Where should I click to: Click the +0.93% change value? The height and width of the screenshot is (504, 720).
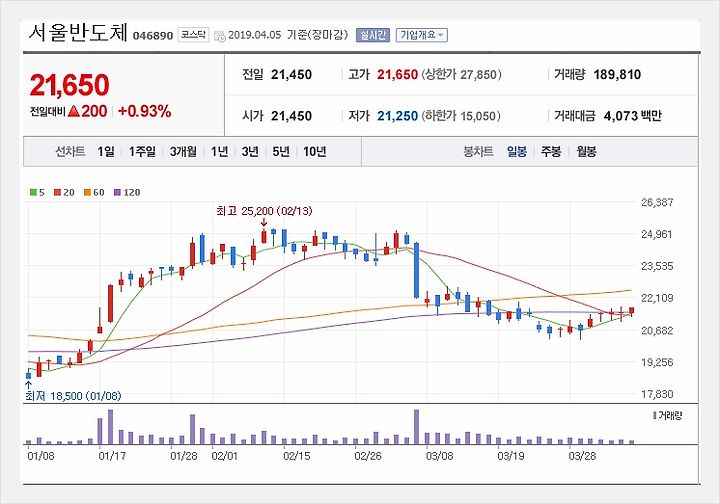pos(145,111)
